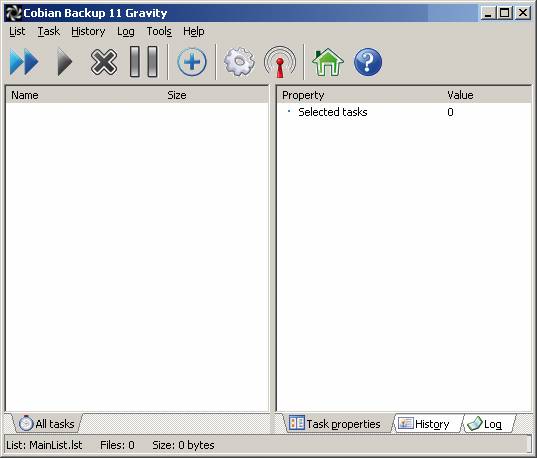Viewport: 537px width, 458px height.
Task: Open help with blue question mark icon
Action: pyautogui.click(x=368, y=62)
